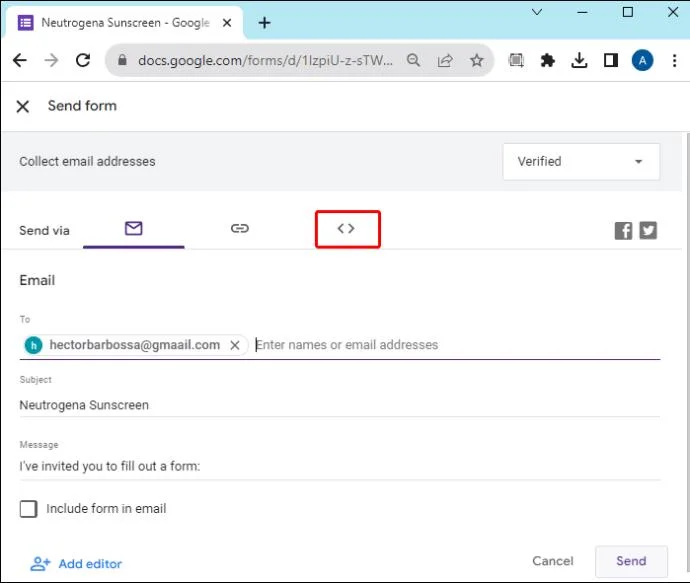Select the Neutrogena Sunscreen browser tab
690x583 pixels.
click(125, 22)
